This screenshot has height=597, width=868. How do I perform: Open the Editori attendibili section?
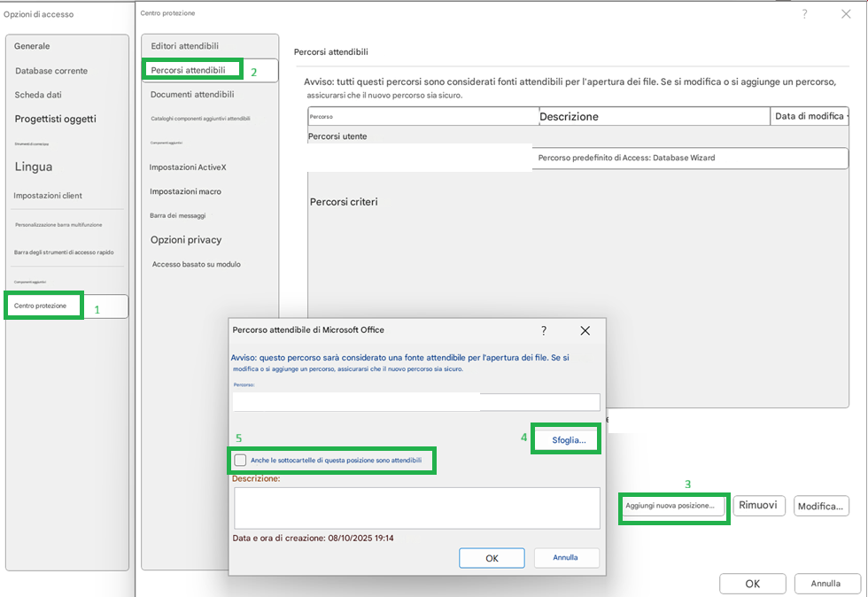click(x=185, y=46)
